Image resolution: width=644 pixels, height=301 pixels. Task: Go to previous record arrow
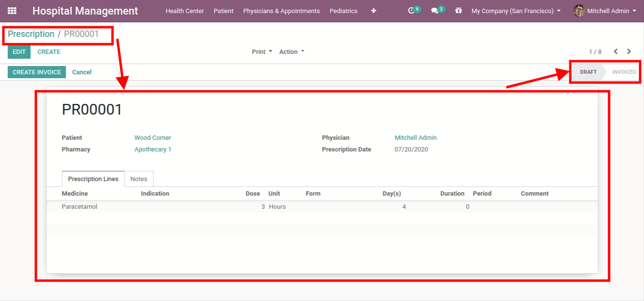tap(615, 51)
